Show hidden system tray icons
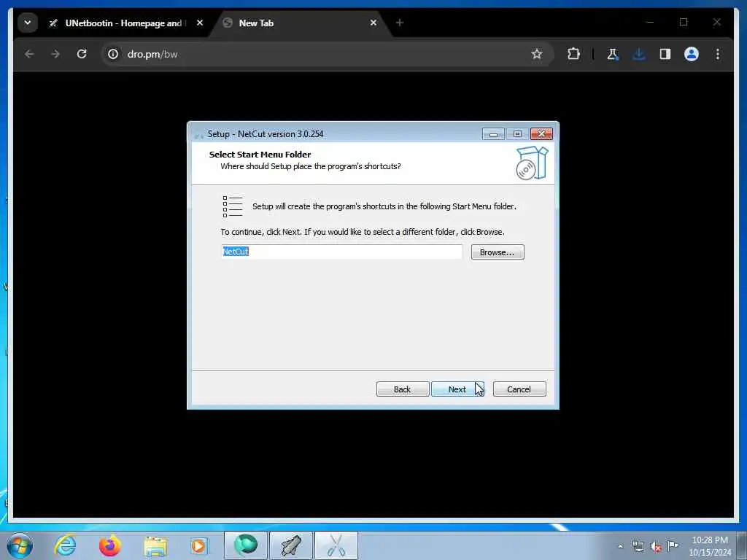Image resolution: width=747 pixels, height=560 pixels. (620, 547)
